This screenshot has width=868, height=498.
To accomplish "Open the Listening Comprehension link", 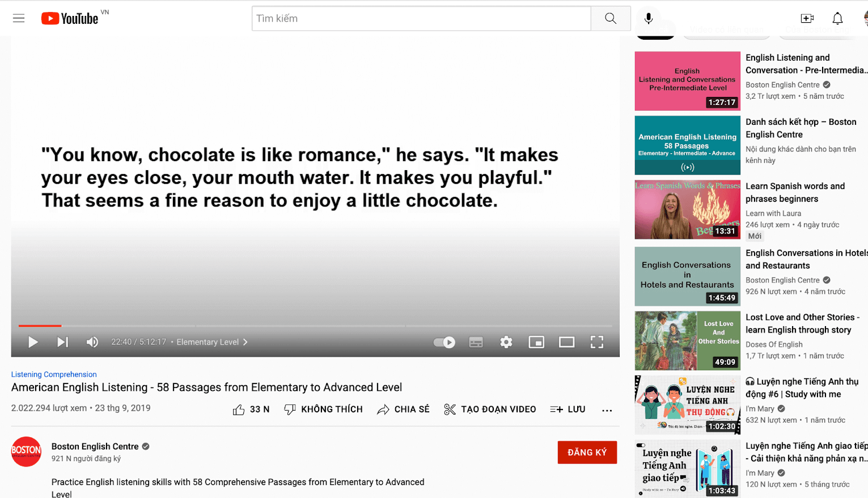I will (54, 374).
